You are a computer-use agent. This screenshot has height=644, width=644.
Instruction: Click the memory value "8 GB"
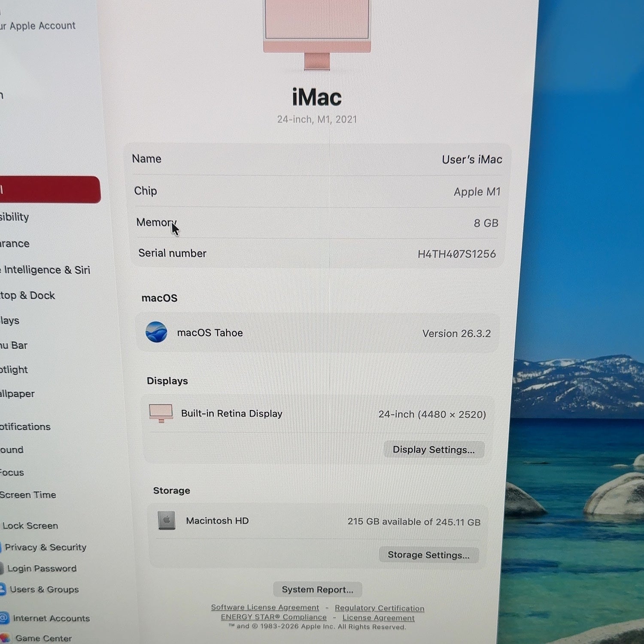[x=486, y=223]
